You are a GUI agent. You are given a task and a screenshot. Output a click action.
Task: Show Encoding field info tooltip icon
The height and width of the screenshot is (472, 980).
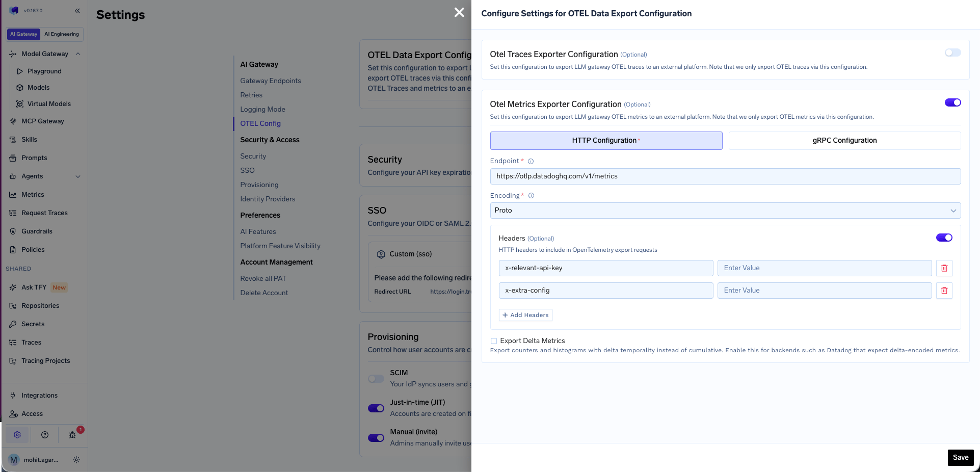click(x=531, y=196)
